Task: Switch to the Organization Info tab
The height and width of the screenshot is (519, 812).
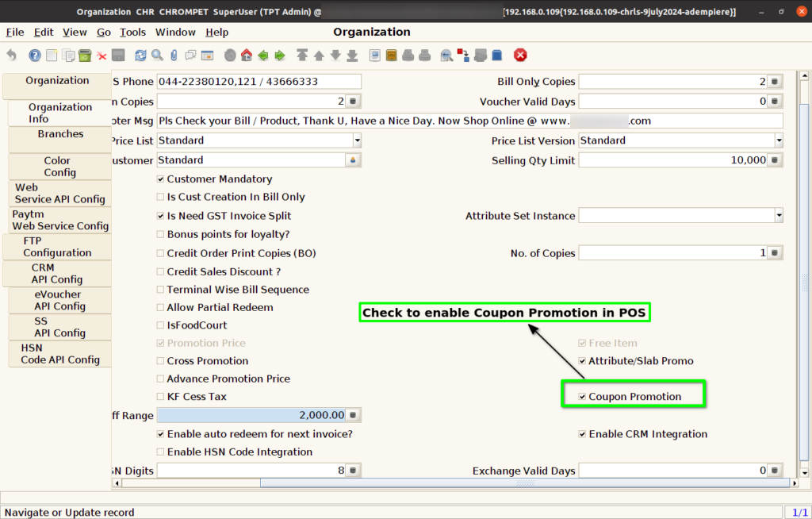Action: [x=60, y=113]
